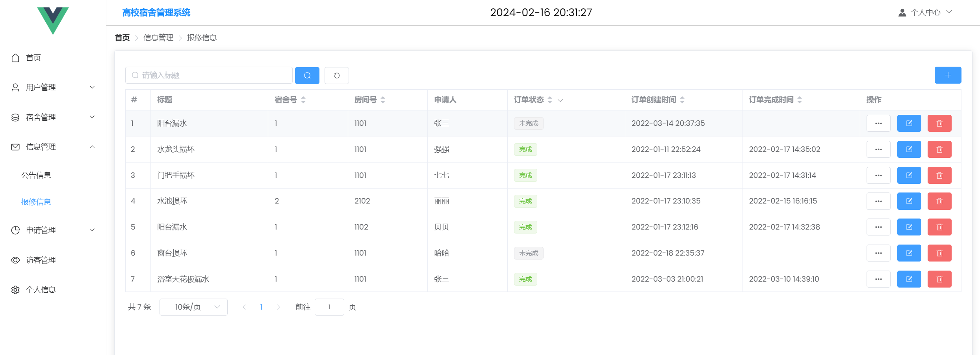Click next page arrow
Screen dimensions: 980x355
[x=278, y=307]
